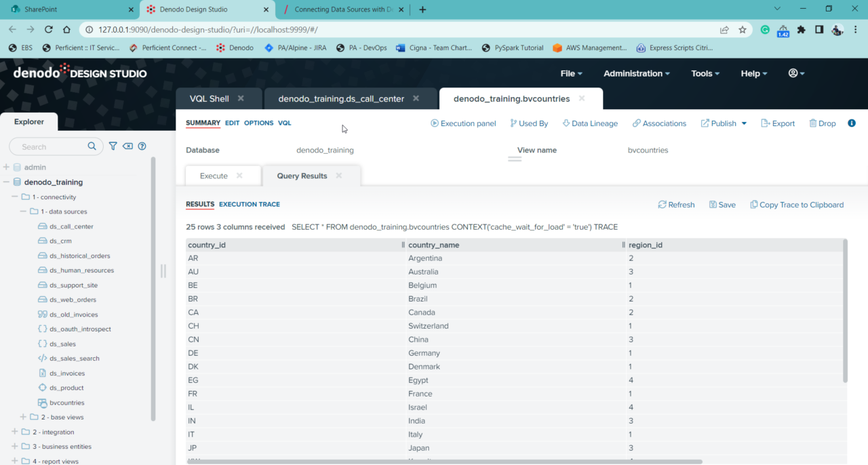868x465 pixels.
Task: Close the Query Results sub-tab
Action: pos(339,176)
